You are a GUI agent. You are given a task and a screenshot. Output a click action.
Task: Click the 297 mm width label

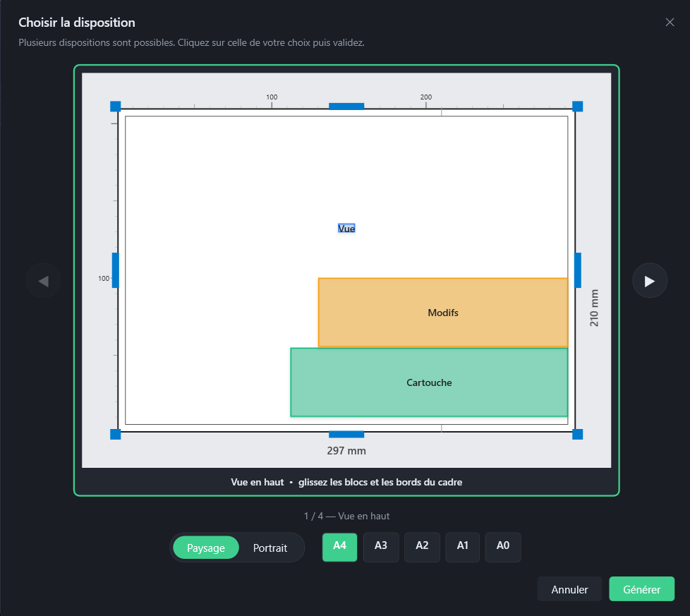pyautogui.click(x=346, y=451)
